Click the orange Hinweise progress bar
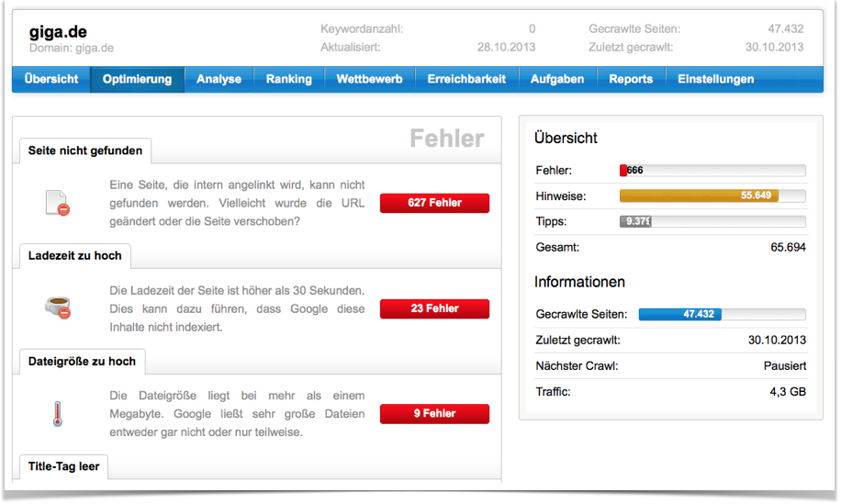Viewport: 841px width, 504px height. [699, 196]
